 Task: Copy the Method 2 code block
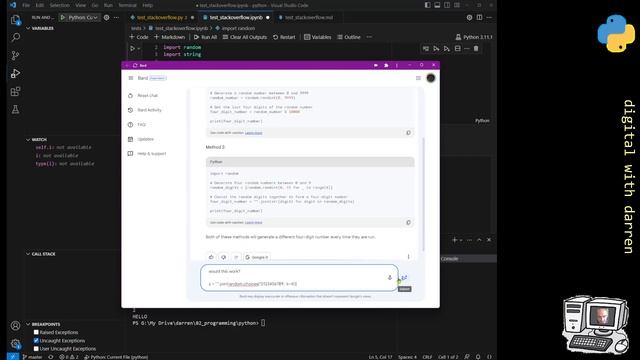tap(408, 222)
